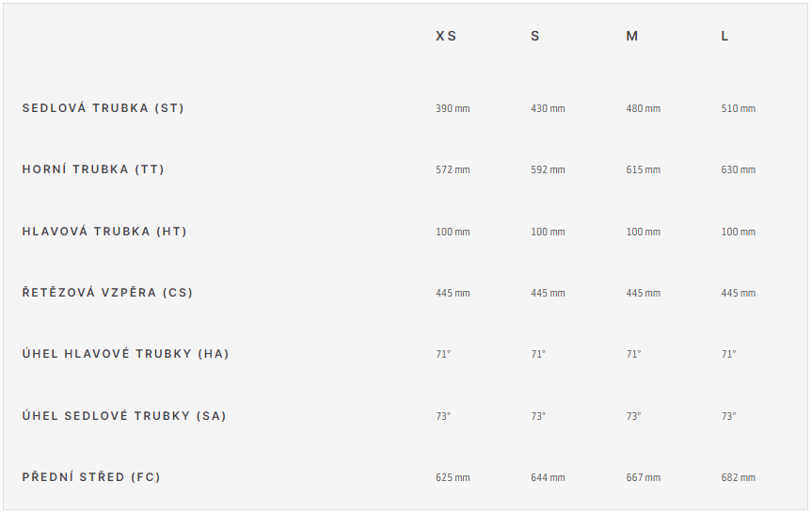The image size is (812, 514).
Task: Select the Úhel hlavové trubky (HA) label
Action: [x=125, y=353]
